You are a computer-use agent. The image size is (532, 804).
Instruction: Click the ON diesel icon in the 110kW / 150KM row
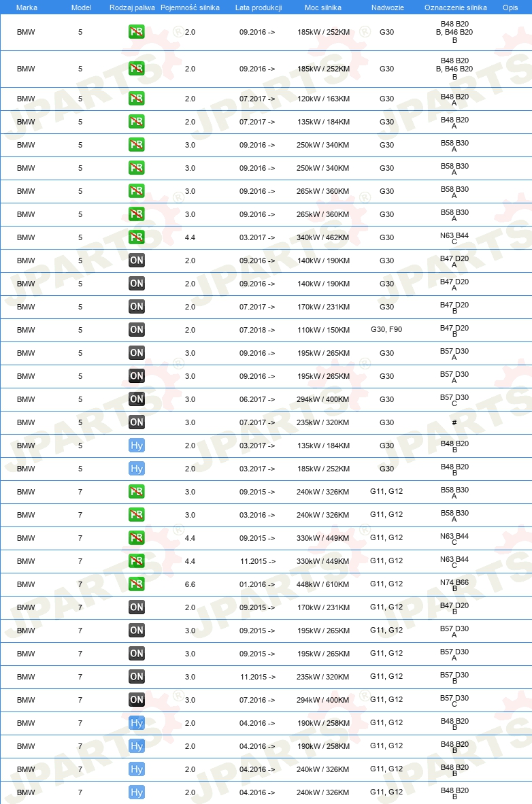tap(137, 330)
